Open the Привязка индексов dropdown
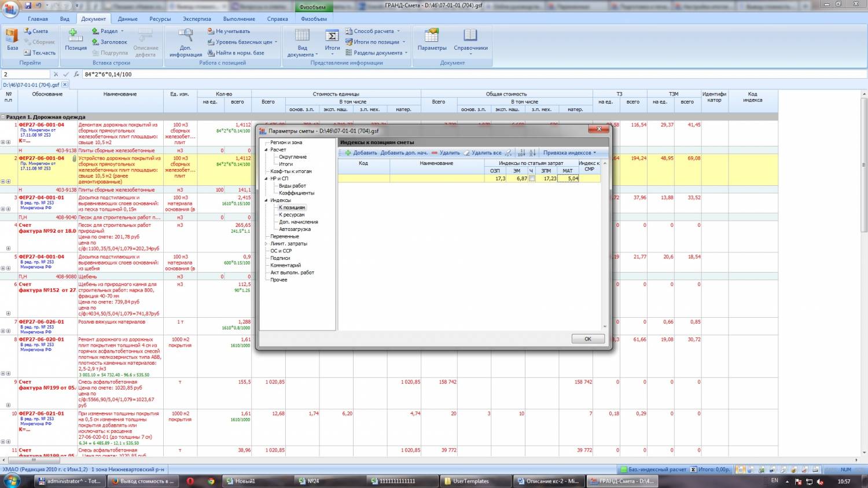This screenshot has height=488, width=868. pos(569,153)
